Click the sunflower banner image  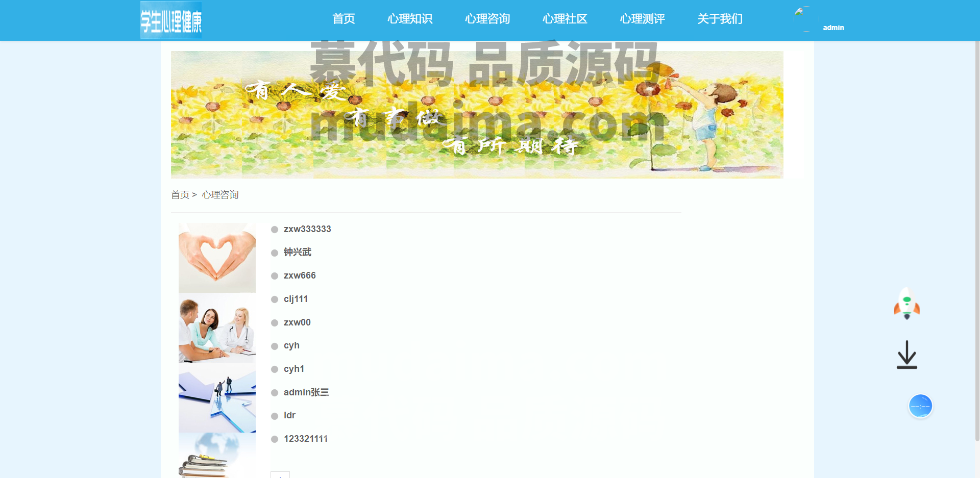tap(477, 115)
